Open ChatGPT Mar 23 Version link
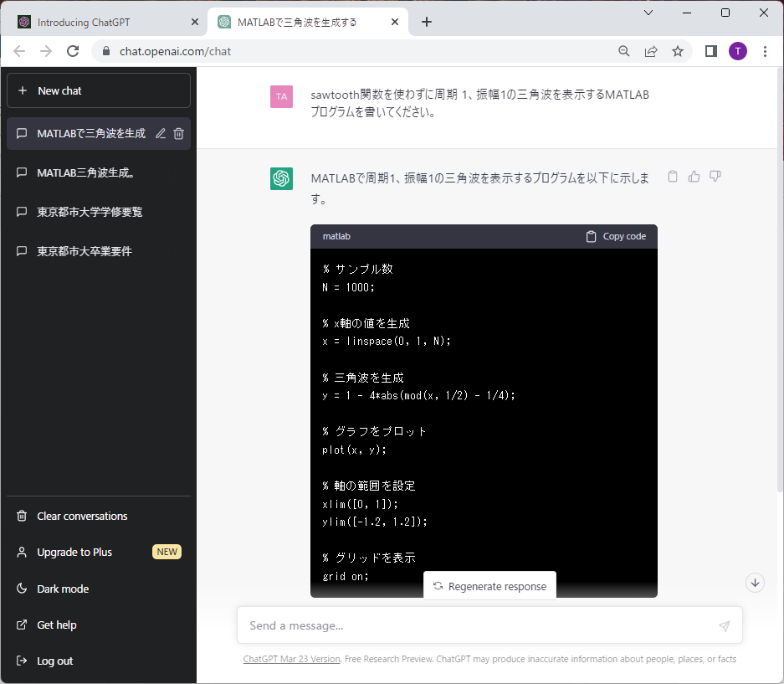This screenshot has height=684, width=784. (x=291, y=659)
